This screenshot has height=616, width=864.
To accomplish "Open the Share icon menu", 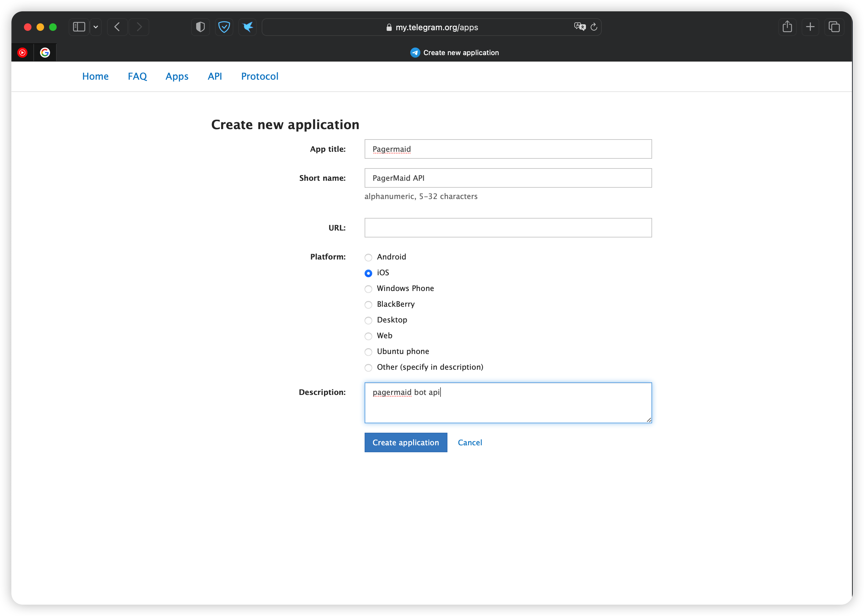I will 787,27.
